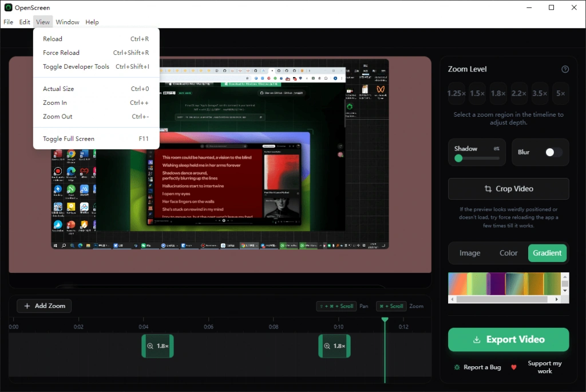Click the OpenScreen app logo icon
Viewport: 586px width, 392px height.
click(8, 7)
